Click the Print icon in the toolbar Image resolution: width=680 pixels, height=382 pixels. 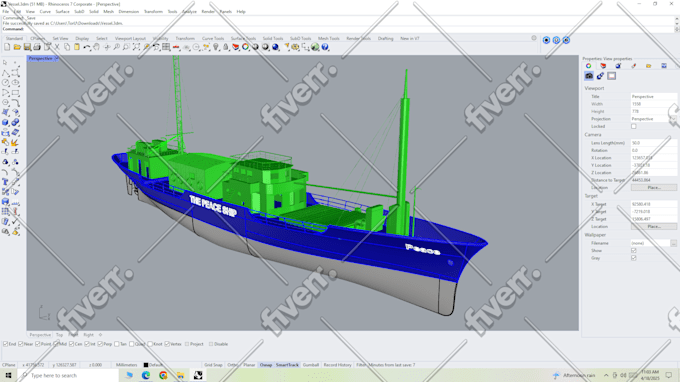point(37,47)
